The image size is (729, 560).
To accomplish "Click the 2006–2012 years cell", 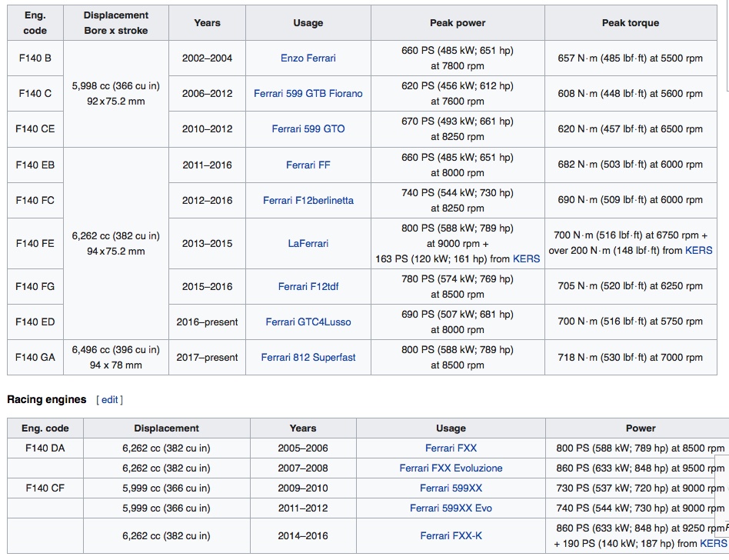I will tap(208, 94).
